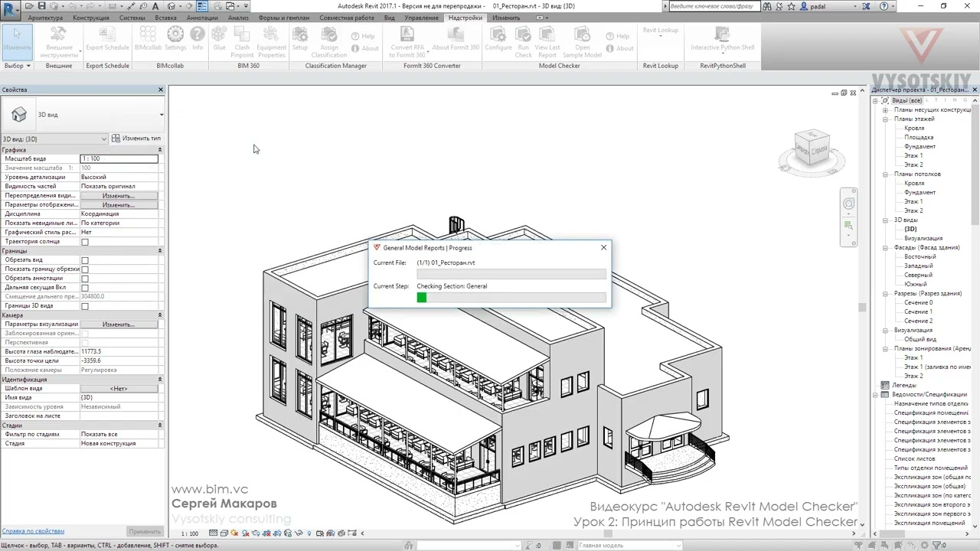Click the Шаблон вида <Нет> button

point(119,389)
